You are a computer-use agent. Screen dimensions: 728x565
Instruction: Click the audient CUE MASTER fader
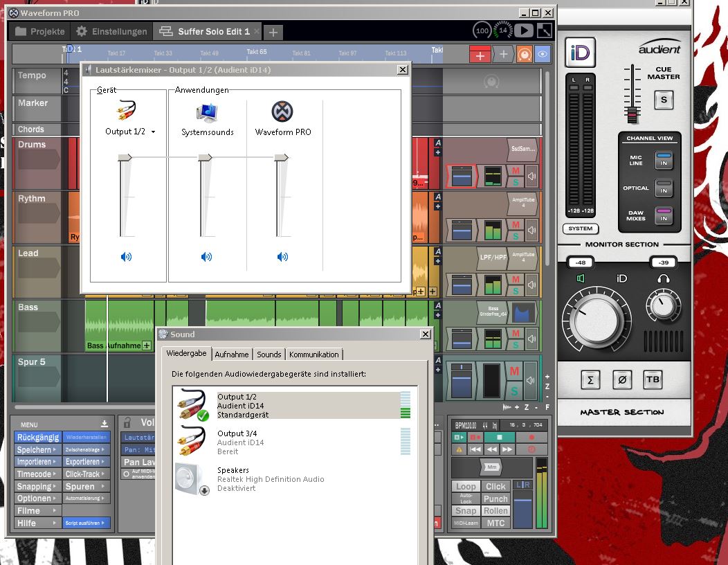click(632, 114)
